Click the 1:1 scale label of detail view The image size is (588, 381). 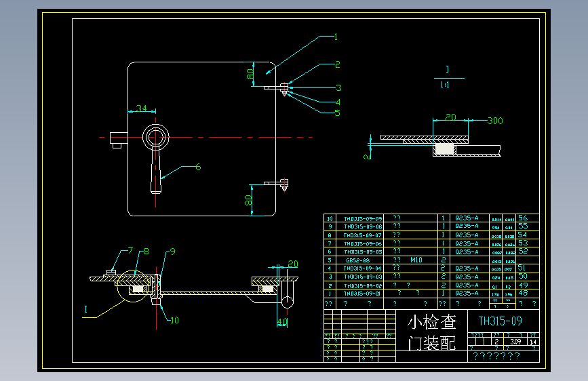click(x=445, y=85)
